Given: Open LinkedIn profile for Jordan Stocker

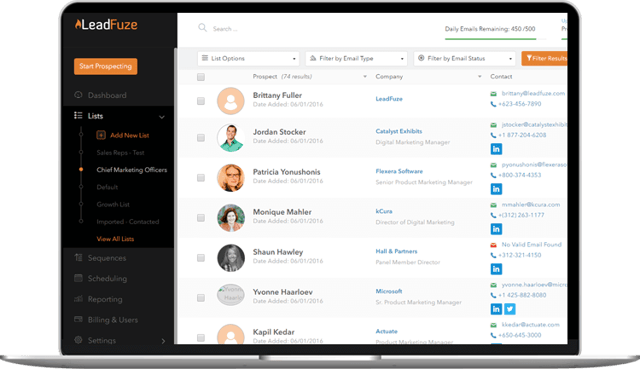Looking at the screenshot, I should coord(496,149).
